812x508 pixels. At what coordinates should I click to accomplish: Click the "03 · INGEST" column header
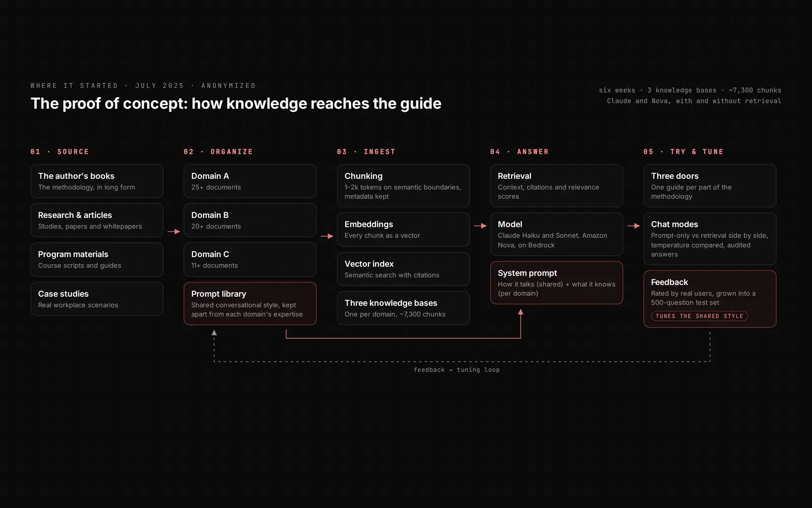(x=366, y=151)
